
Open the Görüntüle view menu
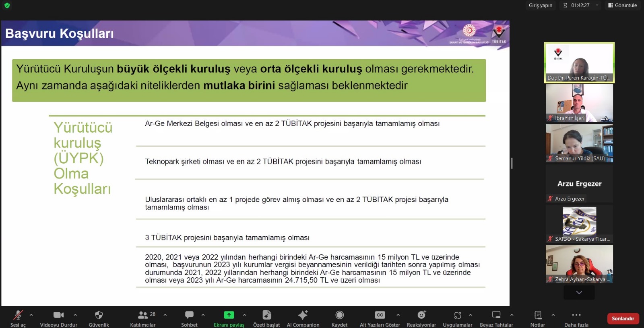point(622,5)
